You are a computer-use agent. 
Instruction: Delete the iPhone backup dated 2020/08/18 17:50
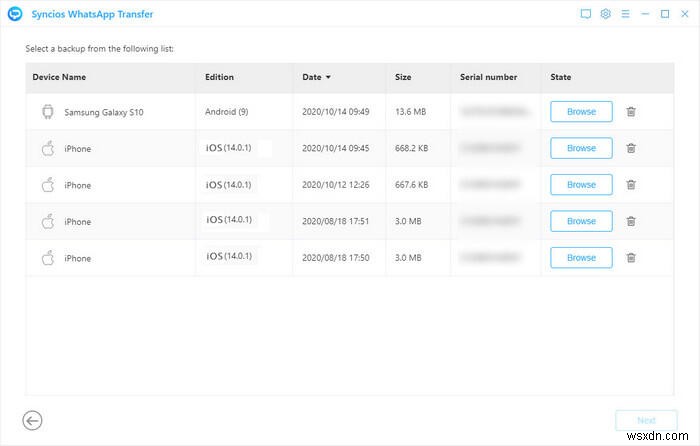[x=631, y=258]
